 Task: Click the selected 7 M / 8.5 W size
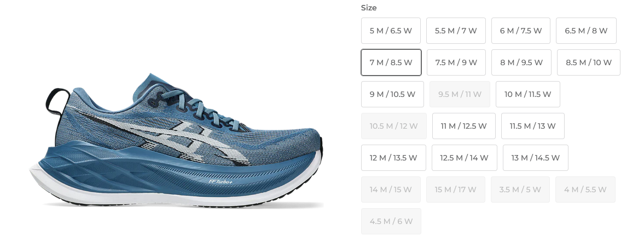(391, 62)
